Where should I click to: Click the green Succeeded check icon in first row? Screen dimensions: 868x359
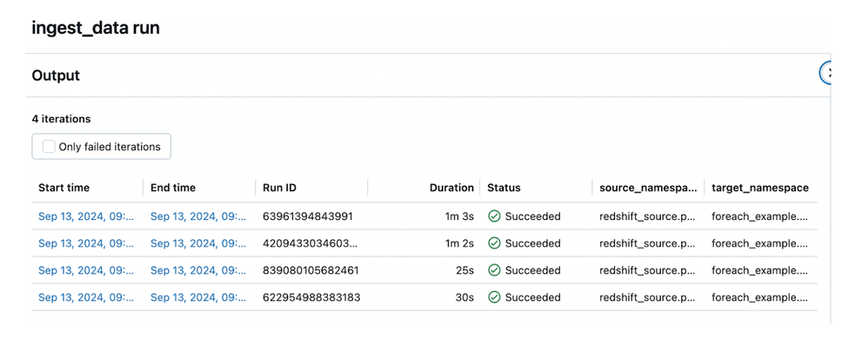(494, 216)
